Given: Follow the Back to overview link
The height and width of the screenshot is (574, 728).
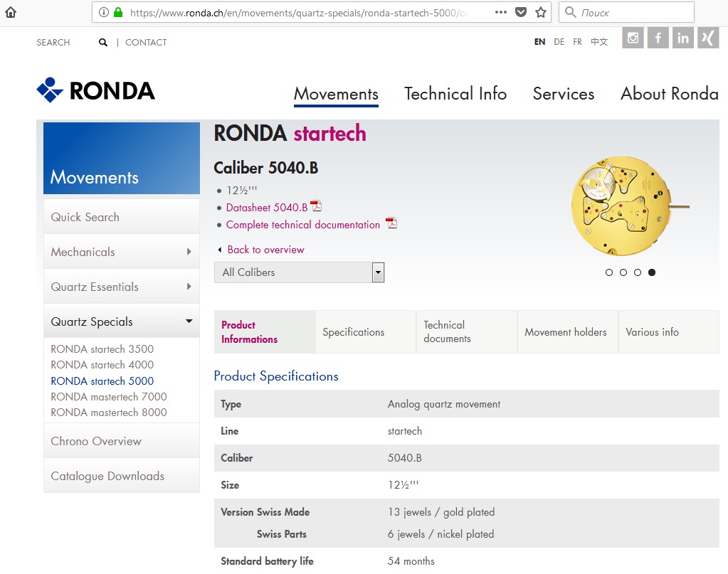Looking at the screenshot, I should tap(265, 250).
